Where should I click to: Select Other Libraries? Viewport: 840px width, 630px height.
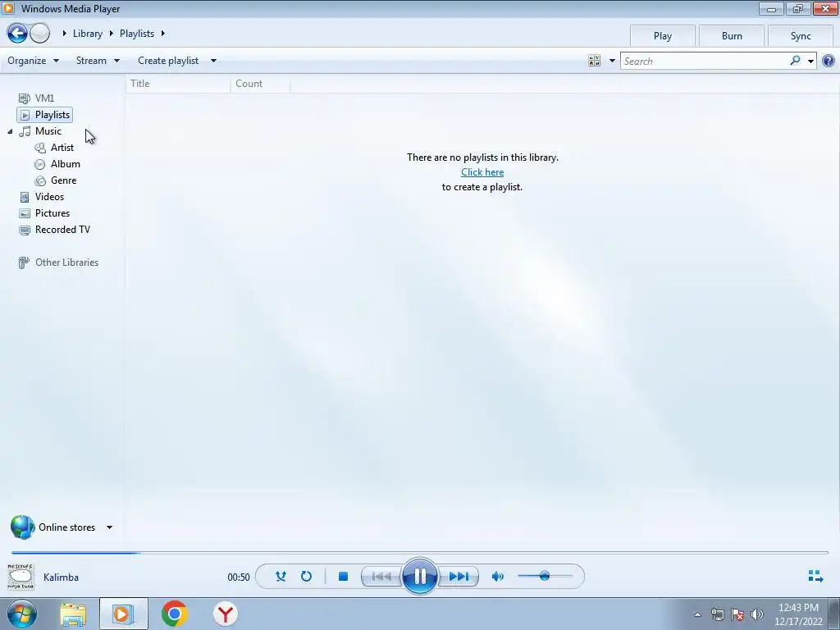58,262
